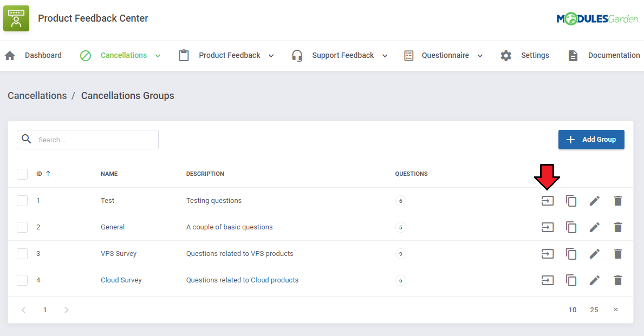Expand the Product Feedback menu chevron
644x336 pixels.
271,56
